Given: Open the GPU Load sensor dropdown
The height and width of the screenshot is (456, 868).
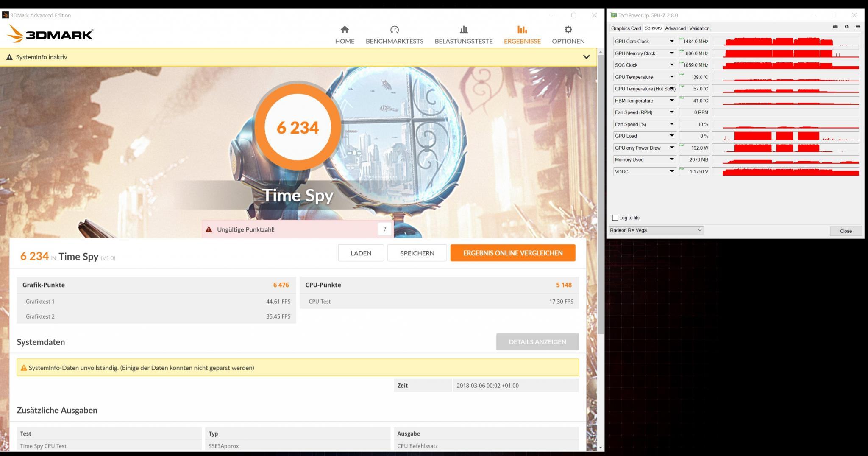Looking at the screenshot, I should (672, 136).
